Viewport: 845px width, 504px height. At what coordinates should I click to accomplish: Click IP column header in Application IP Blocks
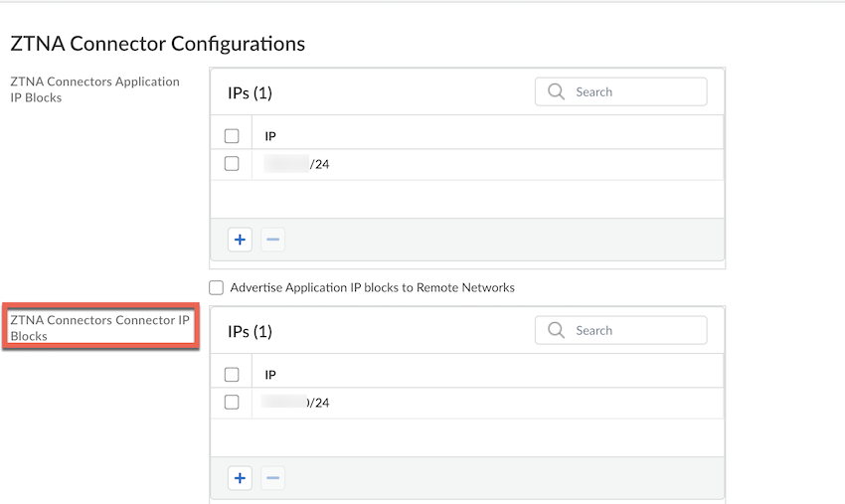pyautogui.click(x=270, y=136)
